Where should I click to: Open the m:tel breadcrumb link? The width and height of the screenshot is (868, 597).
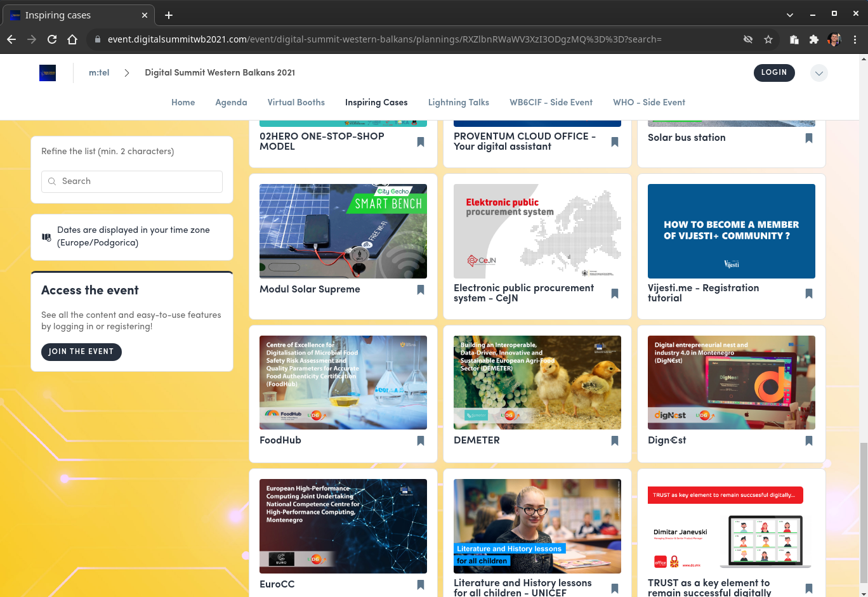pos(99,73)
